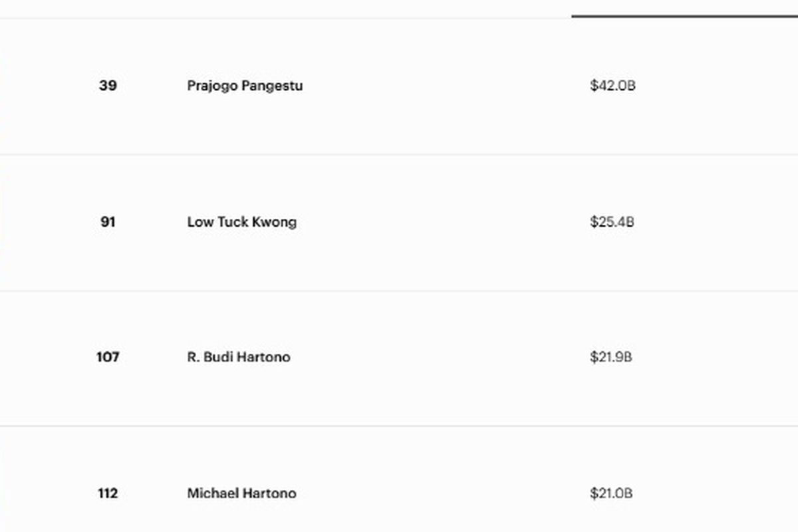
Task: Open Prajogo Pangestu's profile name link
Action: 245,86
